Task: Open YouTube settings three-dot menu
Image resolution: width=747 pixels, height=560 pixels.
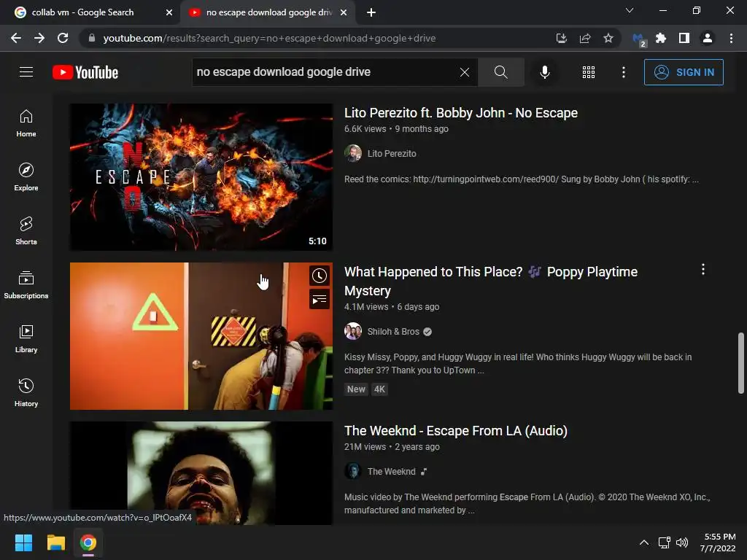Action: coord(624,72)
